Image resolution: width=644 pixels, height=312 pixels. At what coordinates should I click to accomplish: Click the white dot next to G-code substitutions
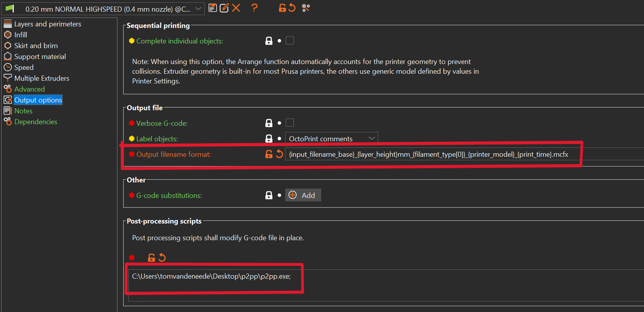pyautogui.click(x=279, y=195)
